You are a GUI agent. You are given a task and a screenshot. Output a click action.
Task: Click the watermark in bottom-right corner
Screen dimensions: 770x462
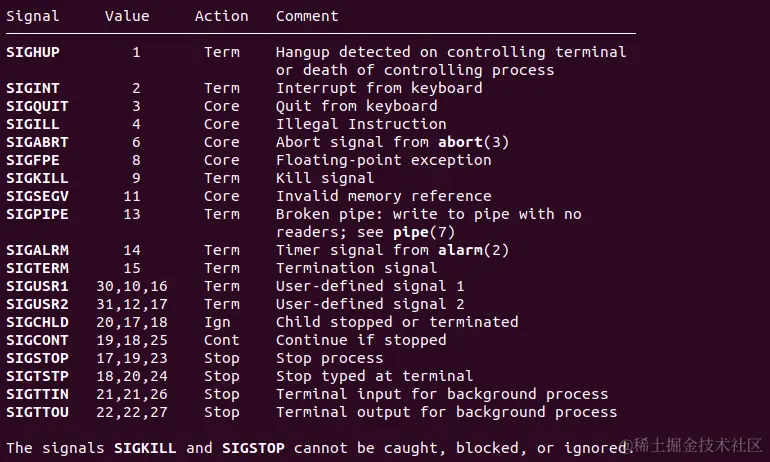pos(691,445)
